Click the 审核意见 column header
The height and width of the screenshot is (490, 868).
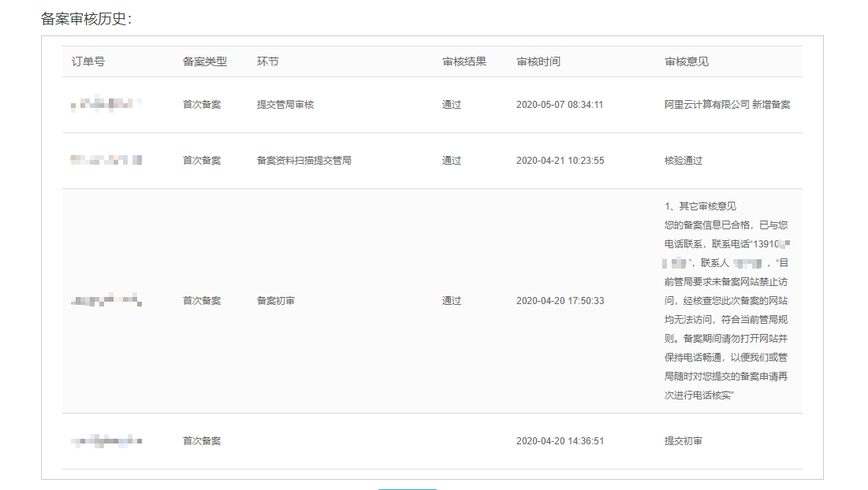coord(686,61)
